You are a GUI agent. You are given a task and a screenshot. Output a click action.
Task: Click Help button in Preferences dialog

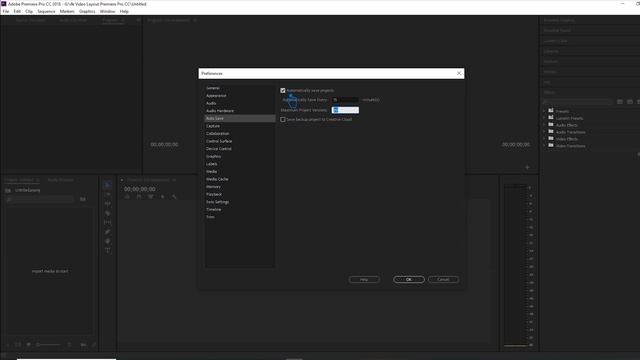364,280
